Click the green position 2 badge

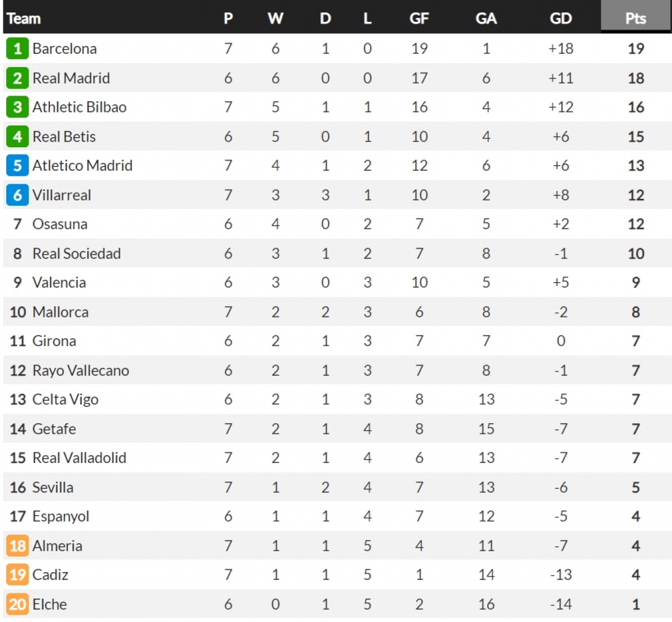17,78
